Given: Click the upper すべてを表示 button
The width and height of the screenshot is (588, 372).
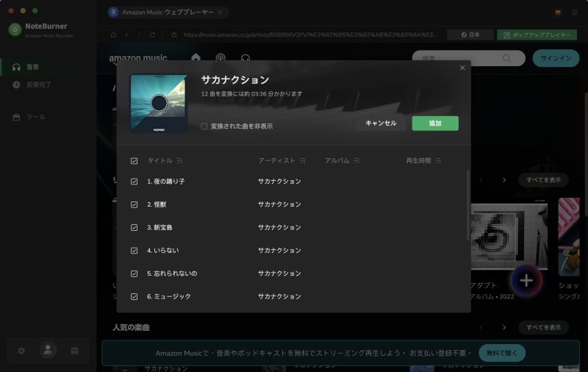Looking at the screenshot, I should pos(543,180).
